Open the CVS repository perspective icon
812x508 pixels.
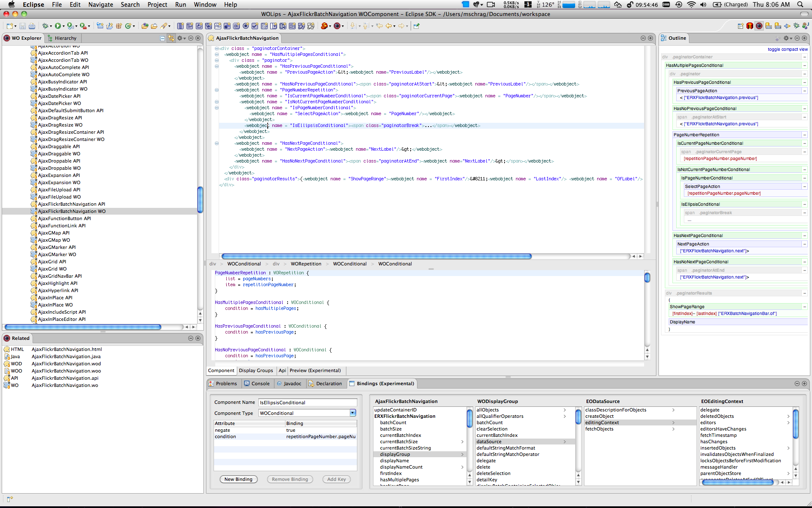[768, 26]
